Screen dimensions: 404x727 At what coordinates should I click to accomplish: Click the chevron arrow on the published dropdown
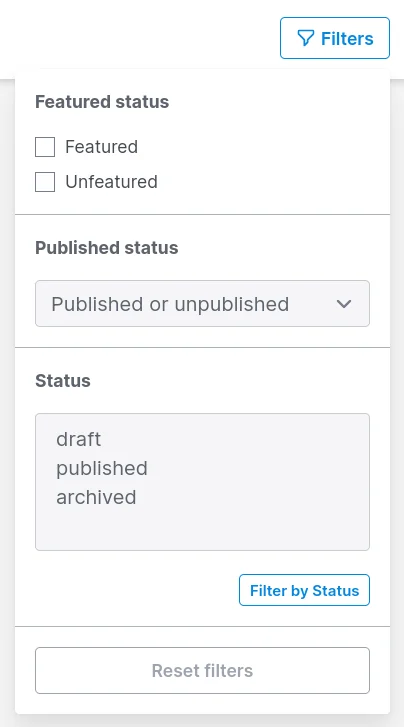(x=344, y=304)
